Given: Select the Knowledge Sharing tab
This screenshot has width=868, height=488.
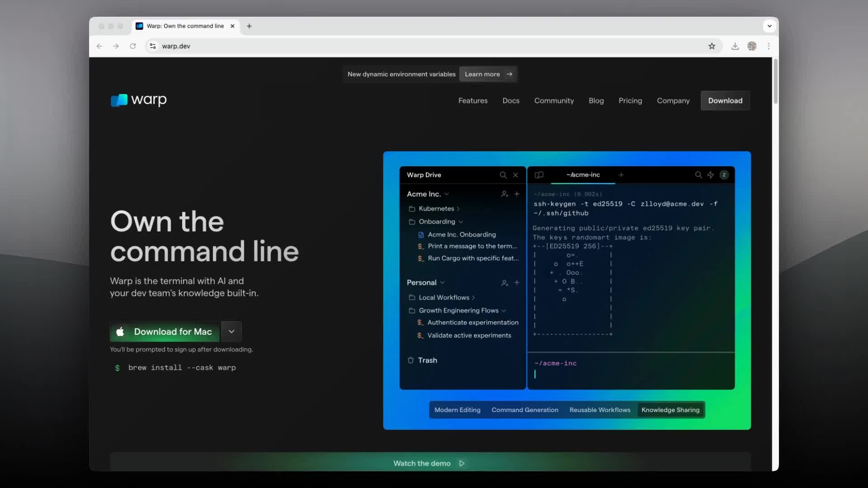Looking at the screenshot, I should (670, 410).
